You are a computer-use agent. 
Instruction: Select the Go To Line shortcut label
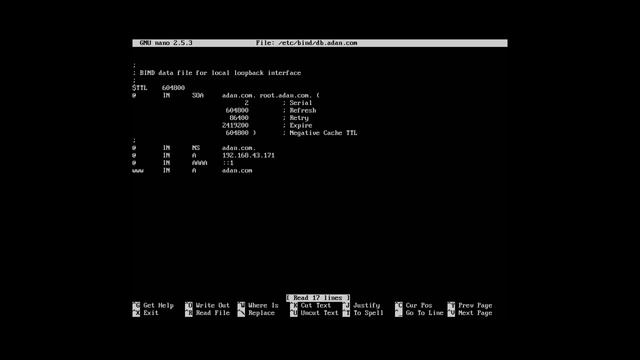point(424,313)
